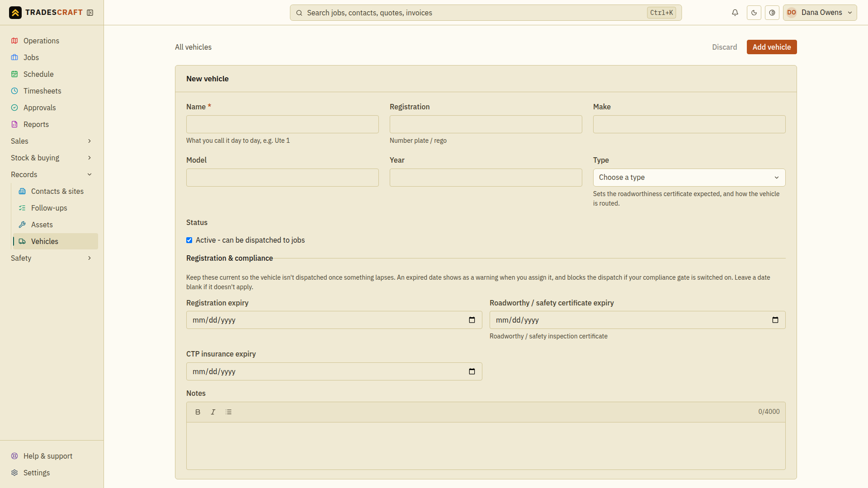868x488 pixels.
Task: Open Roadworthy certificate expiry calendar picker
Action: pyautogui.click(x=775, y=320)
